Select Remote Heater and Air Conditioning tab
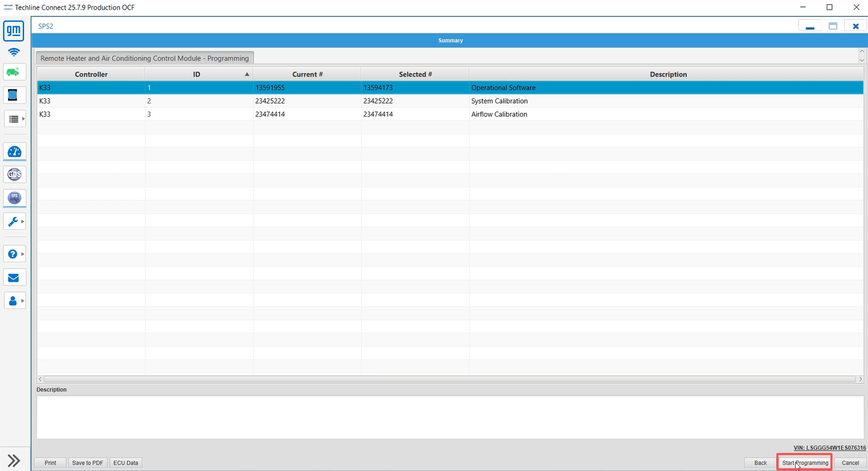The height and width of the screenshot is (471, 868). (x=145, y=58)
